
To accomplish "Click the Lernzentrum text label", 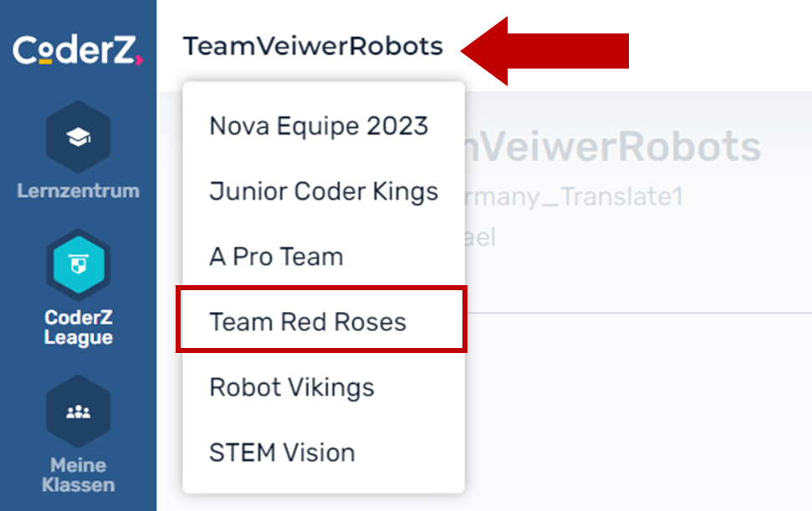I will pos(78,191).
